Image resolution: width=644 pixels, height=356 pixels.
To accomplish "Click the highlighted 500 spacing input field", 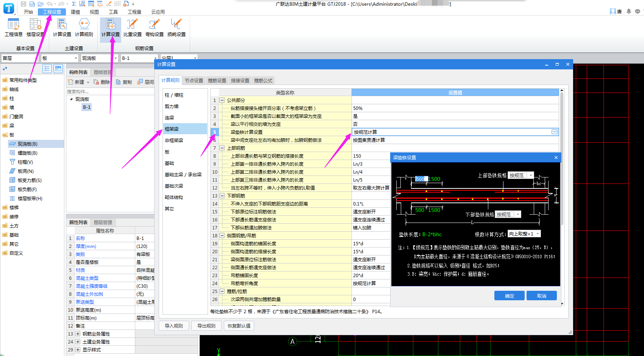I will click(x=422, y=179).
